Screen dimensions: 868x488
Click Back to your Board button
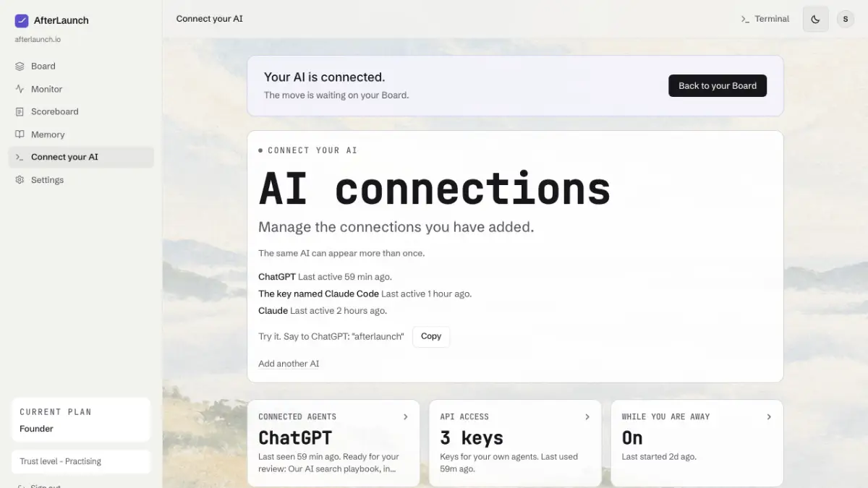pos(718,85)
